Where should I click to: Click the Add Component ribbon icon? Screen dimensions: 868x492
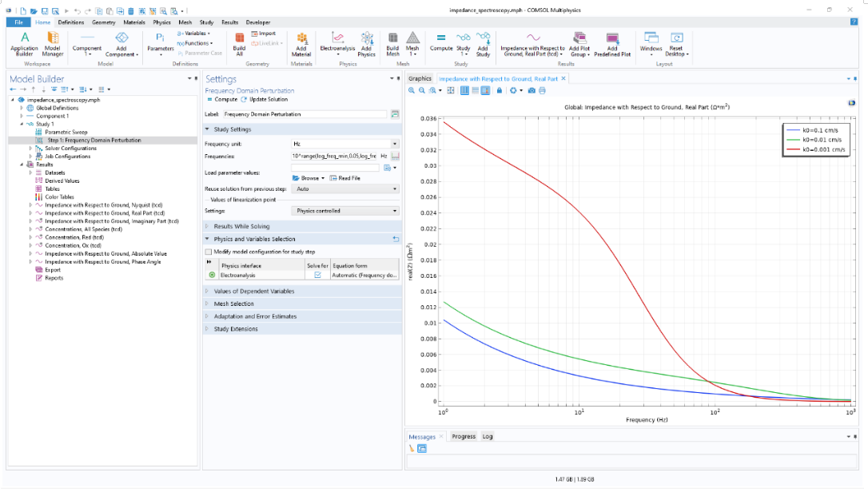(x=121, y=44)
